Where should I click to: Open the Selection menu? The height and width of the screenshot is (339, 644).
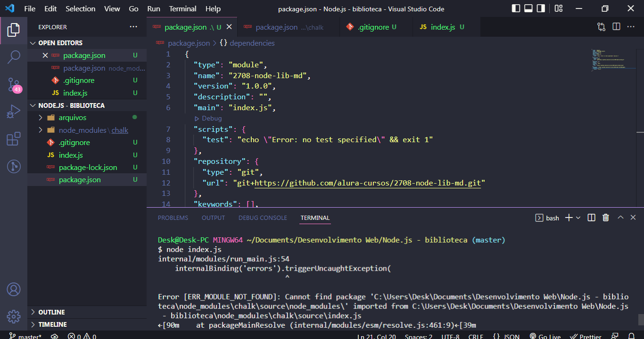tap(80, 8)
